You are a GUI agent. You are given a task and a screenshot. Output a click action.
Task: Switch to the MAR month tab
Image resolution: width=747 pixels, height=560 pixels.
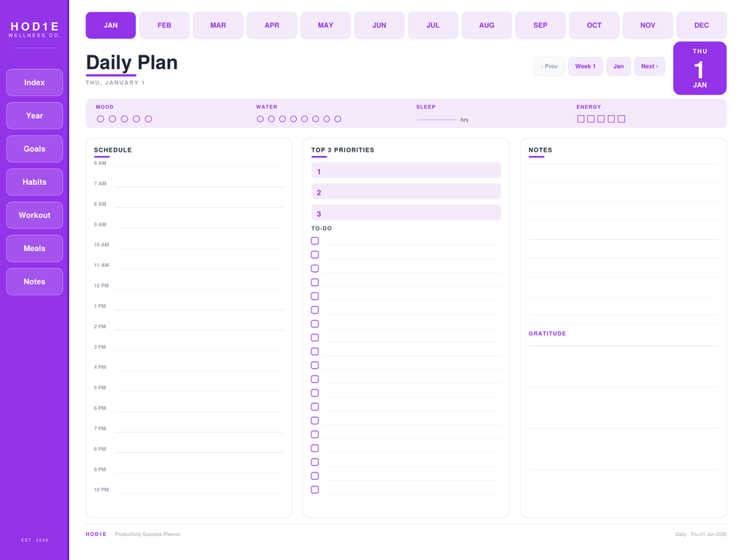[x=218, y=26]
